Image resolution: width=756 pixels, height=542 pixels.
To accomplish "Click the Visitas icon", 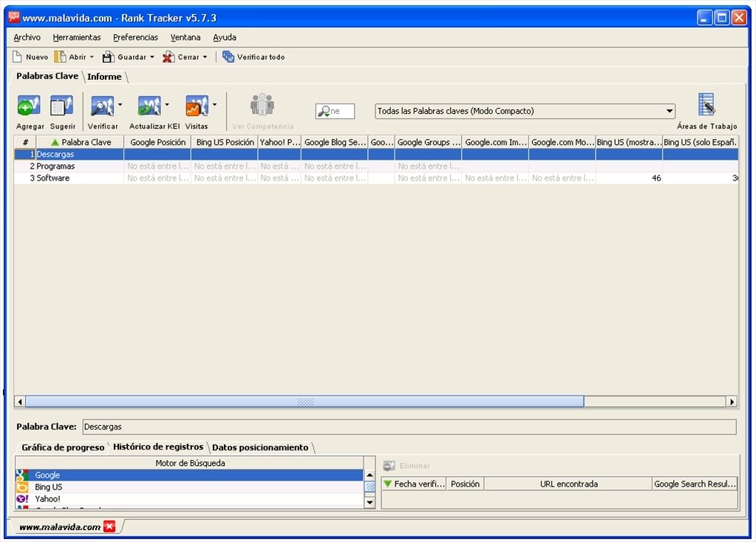I will tap(197, 106).
